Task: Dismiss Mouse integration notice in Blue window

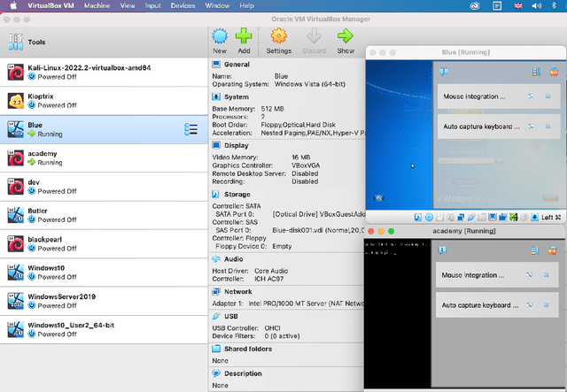Action: [548, 96]
